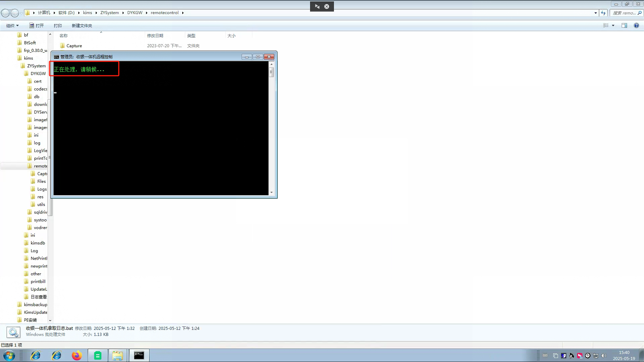Screen dimensions: 644x362
Task: Open the second Internet Explorer taskbar icon
Action: (x=56, y=356)
